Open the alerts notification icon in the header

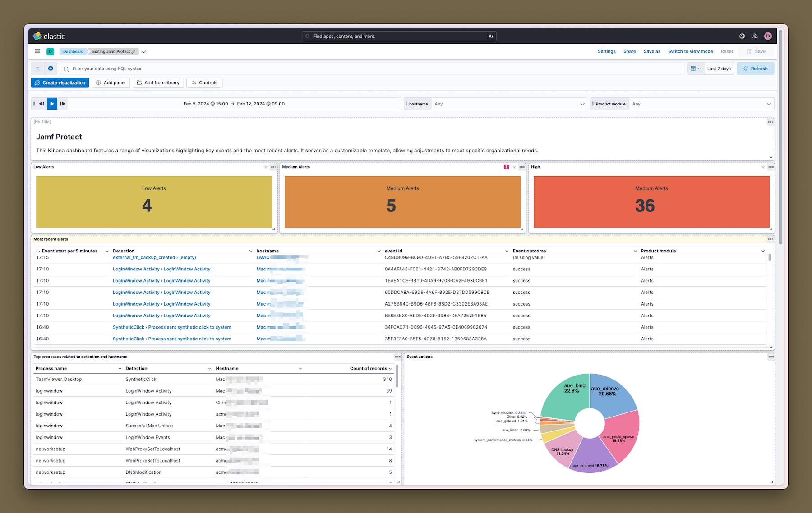point(755,36)
